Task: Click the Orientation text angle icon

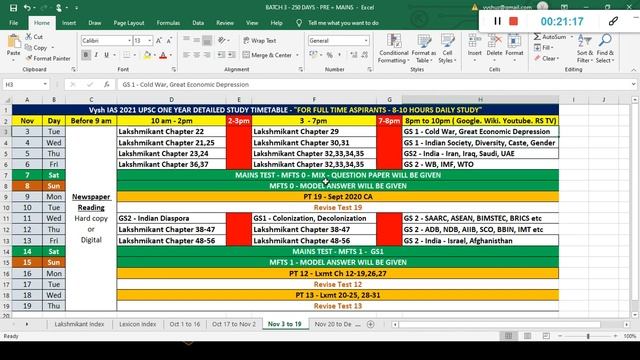Action: click(222, 40)
